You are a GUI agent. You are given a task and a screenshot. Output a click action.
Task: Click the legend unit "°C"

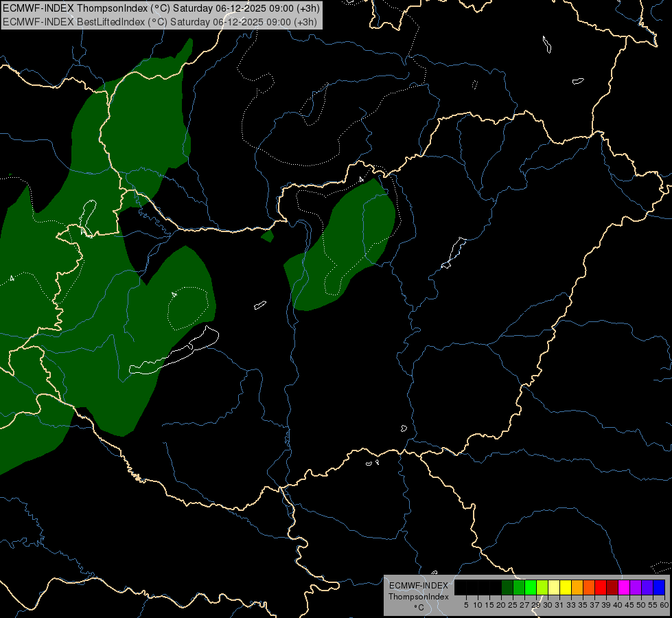point(419,608)
